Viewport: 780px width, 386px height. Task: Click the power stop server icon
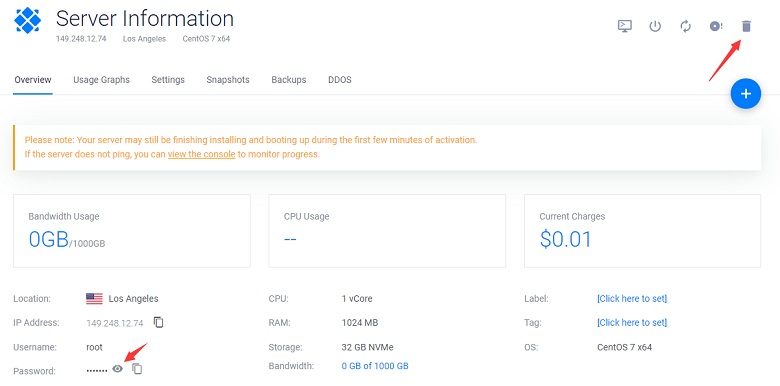655,26
